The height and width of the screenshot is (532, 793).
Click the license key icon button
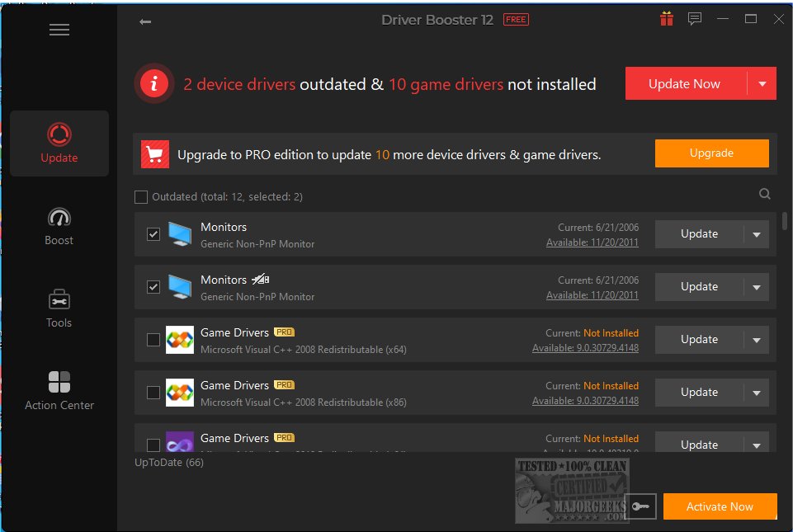640,506
